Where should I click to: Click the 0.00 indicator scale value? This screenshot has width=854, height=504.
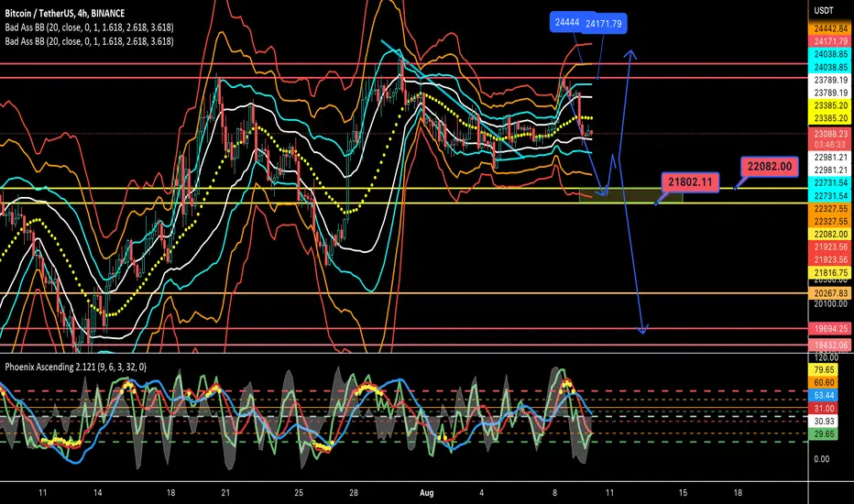pyautogui.click(x=822, y=459)
